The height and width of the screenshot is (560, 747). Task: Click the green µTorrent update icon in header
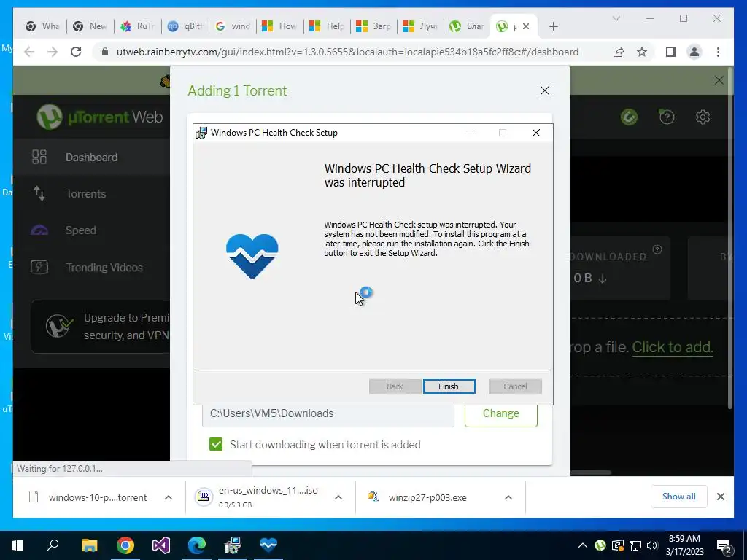pyautogui.click(x=630, y=117)
